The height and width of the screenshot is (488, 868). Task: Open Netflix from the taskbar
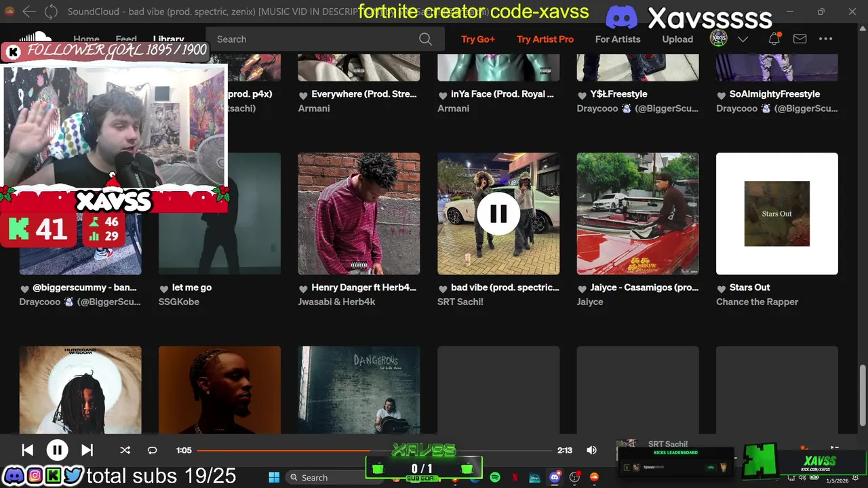point(515,477)
